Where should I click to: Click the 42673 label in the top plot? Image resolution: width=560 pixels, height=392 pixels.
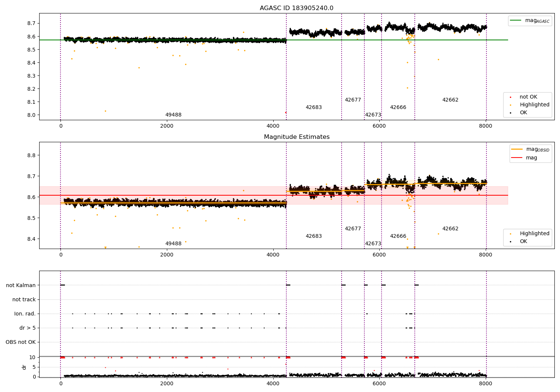click(x=373, y=115)
